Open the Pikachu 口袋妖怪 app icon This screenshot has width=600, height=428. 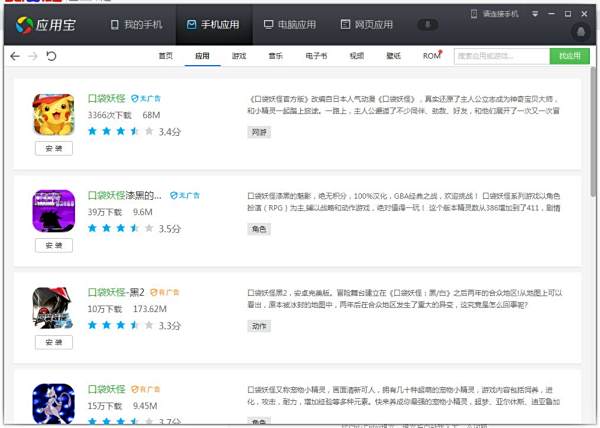tap(54, 114)
